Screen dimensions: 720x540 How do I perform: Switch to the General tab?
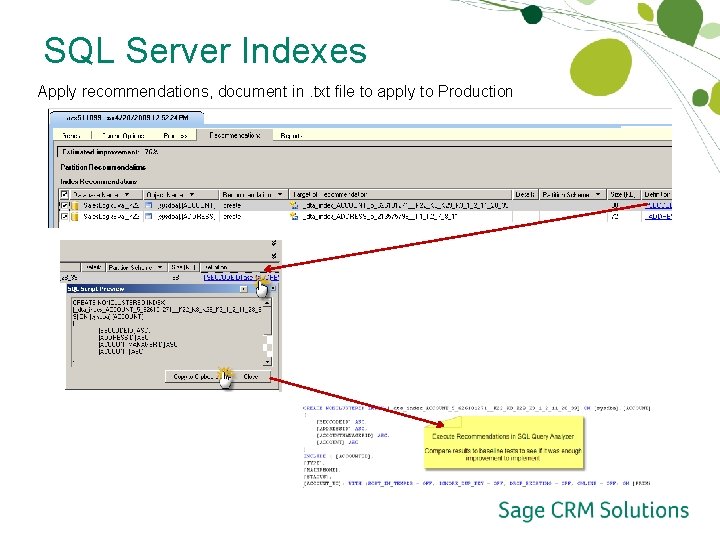coord(71,136)
